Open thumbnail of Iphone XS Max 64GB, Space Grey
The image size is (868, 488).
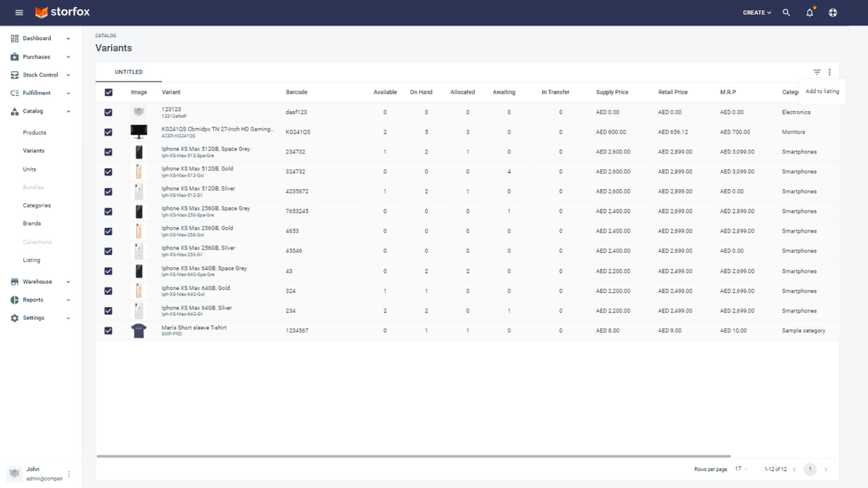tap(139, 271)
